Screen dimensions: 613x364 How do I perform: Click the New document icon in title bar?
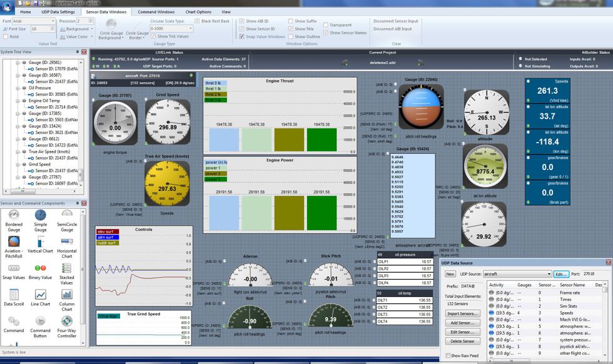pyautogui.click(x=20, y=3)
